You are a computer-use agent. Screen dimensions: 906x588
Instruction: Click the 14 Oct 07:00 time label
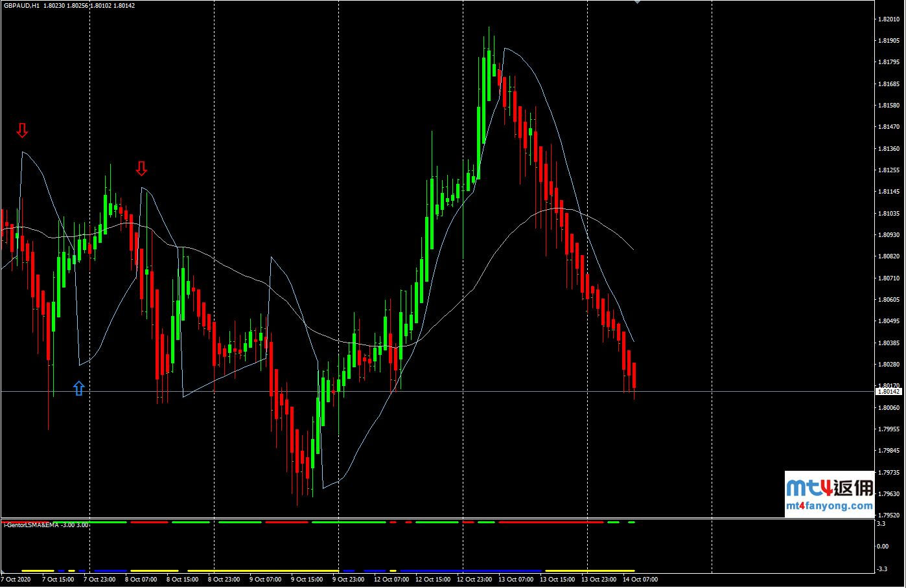641,580
